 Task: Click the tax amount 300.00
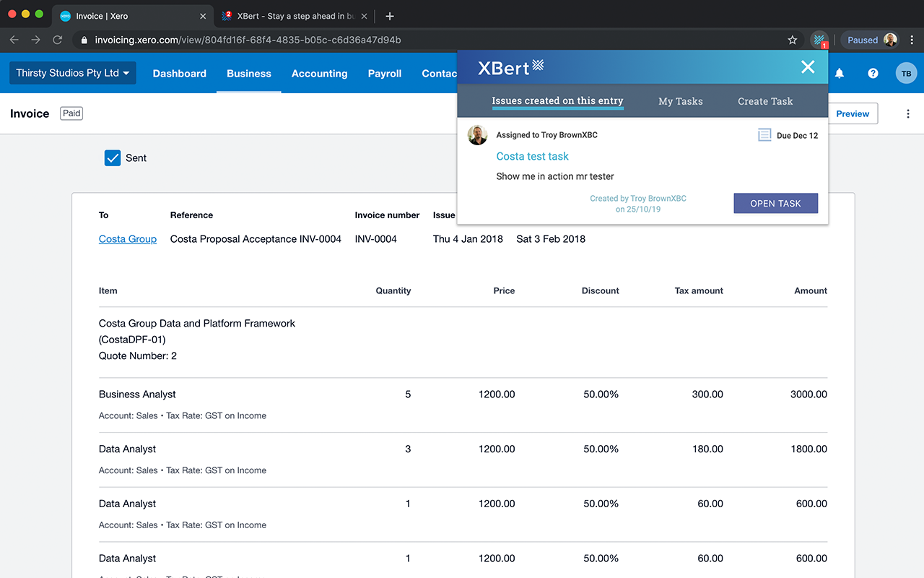coord(707,394)
